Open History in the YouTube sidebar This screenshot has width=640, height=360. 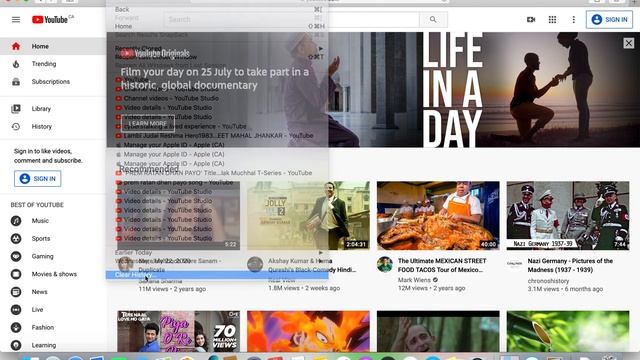click(x=53, y=127)
